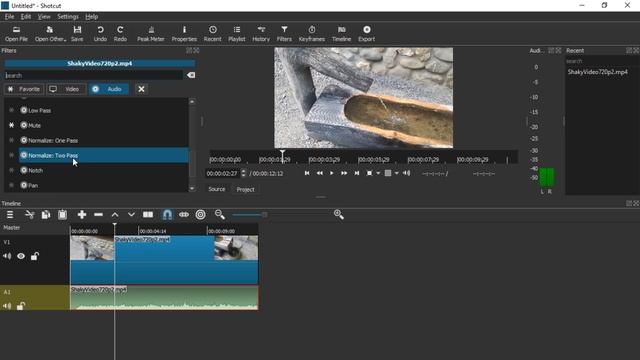Image resolution: width=640 pixels, height=360 pixels.
Task: Show Video filters list
Action: point(66,89)
